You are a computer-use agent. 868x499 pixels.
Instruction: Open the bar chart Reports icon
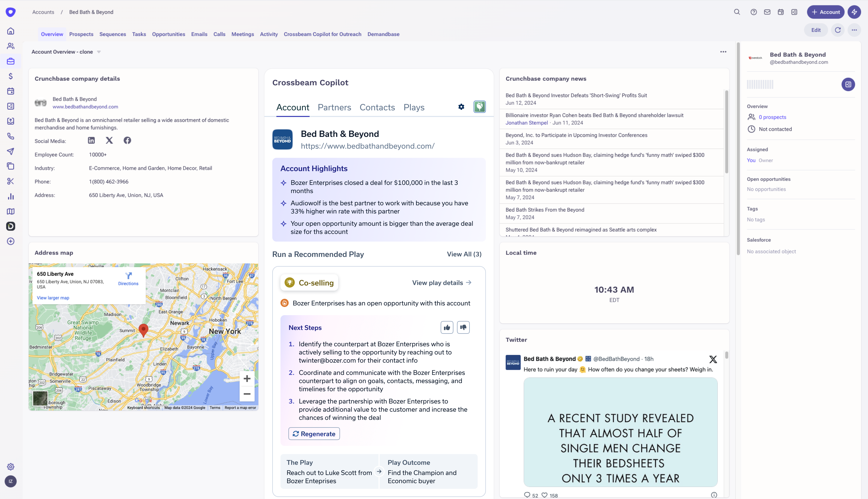(11, 196)
